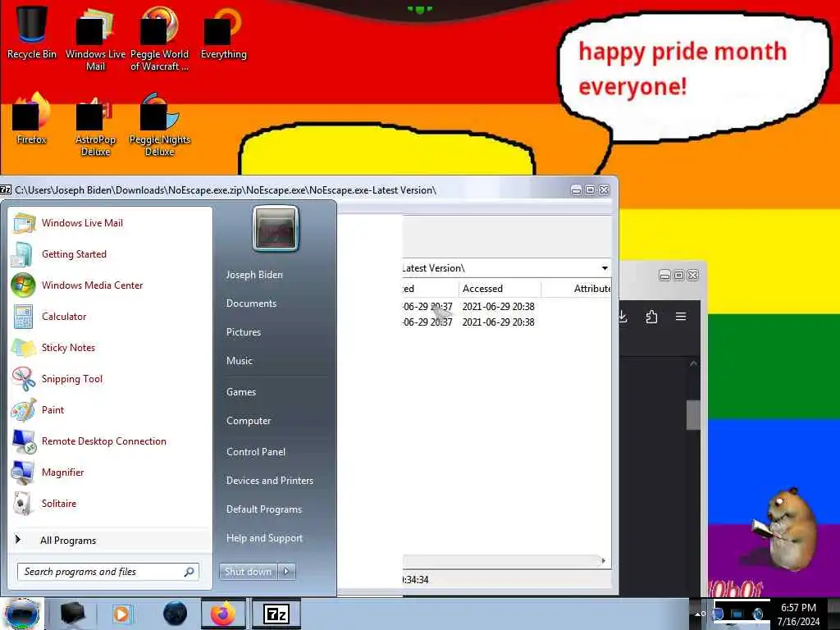
Task: Open Recycle Bin desktop icon
Action: [x=32, y=33]
